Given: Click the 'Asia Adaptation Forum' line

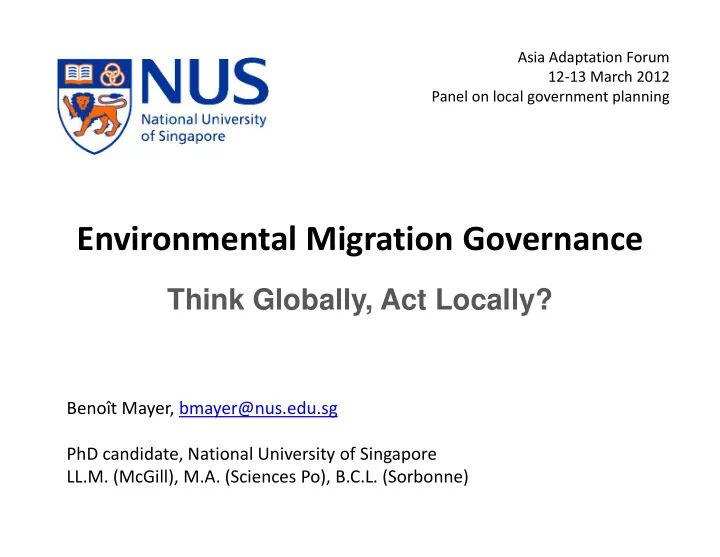Looking at the screenshot, I should (593, 57).
